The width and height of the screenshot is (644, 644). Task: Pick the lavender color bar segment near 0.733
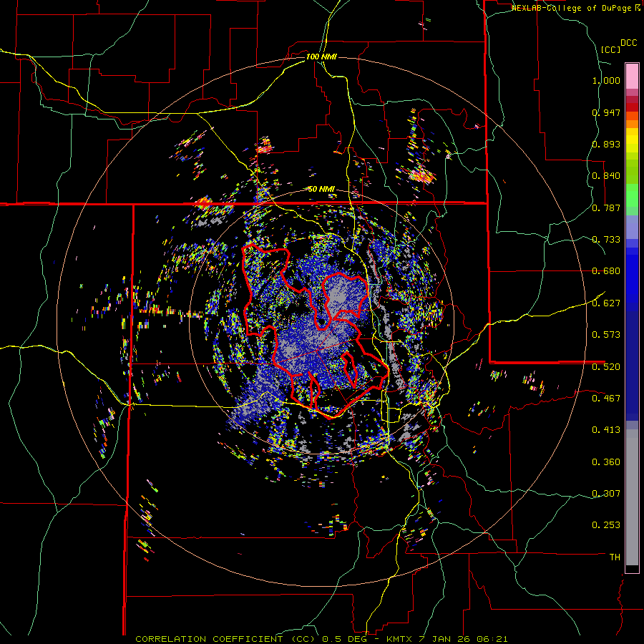pyautogui.click(x=632, y=227)
